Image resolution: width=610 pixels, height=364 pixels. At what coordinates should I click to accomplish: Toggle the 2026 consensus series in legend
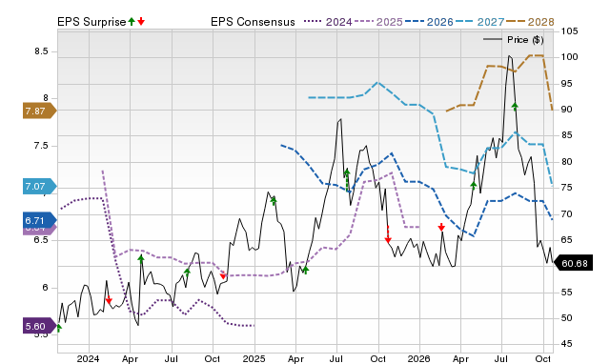(429, 22)
